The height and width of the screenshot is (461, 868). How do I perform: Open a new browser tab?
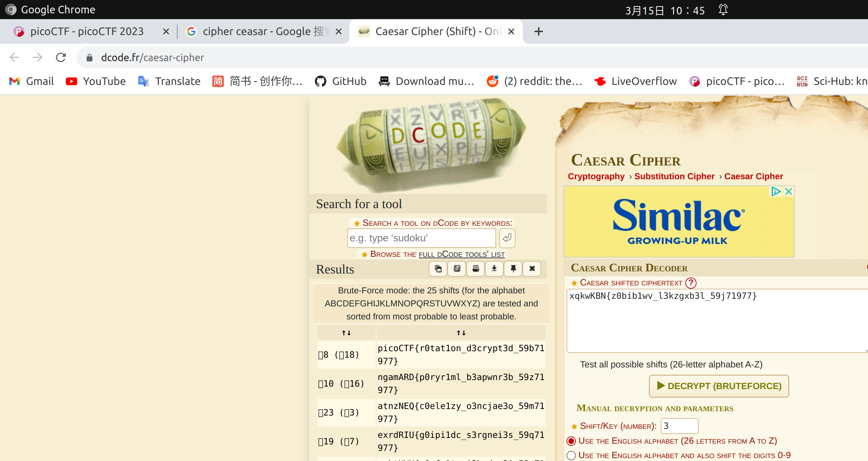coord(539,32)
